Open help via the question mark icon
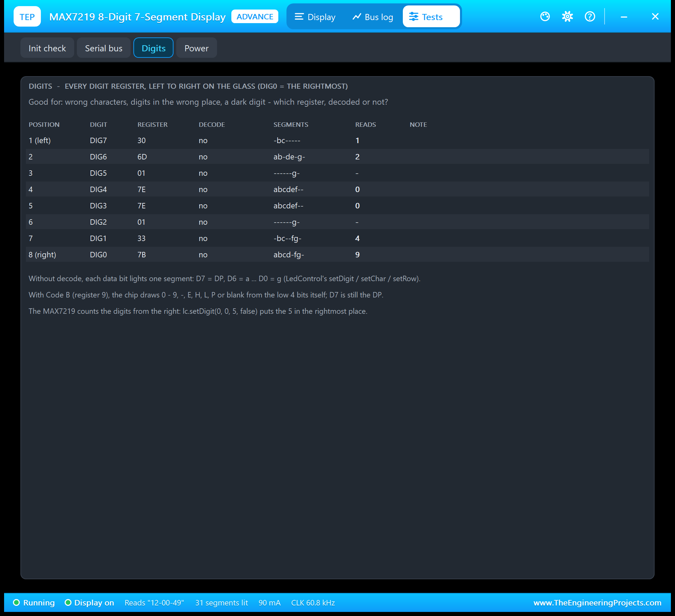This screenshot has width=675, height=616. point(590,16)
